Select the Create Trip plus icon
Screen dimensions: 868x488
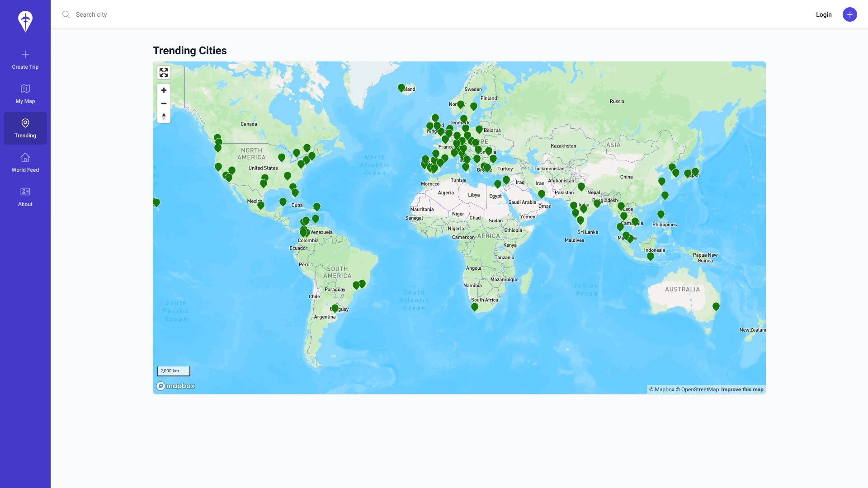click(x=25, y=54)
